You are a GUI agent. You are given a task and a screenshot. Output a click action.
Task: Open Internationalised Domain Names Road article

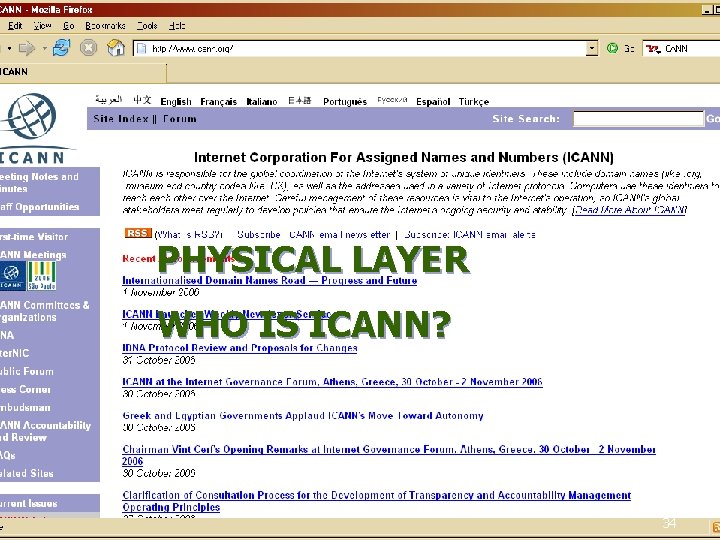[x=270, y=280]
